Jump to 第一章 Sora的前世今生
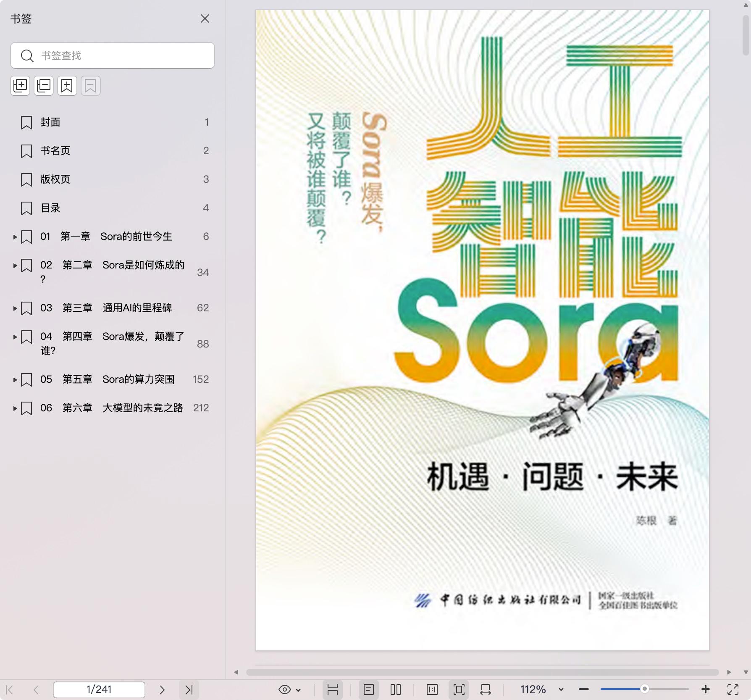 (x=106, y=237)
